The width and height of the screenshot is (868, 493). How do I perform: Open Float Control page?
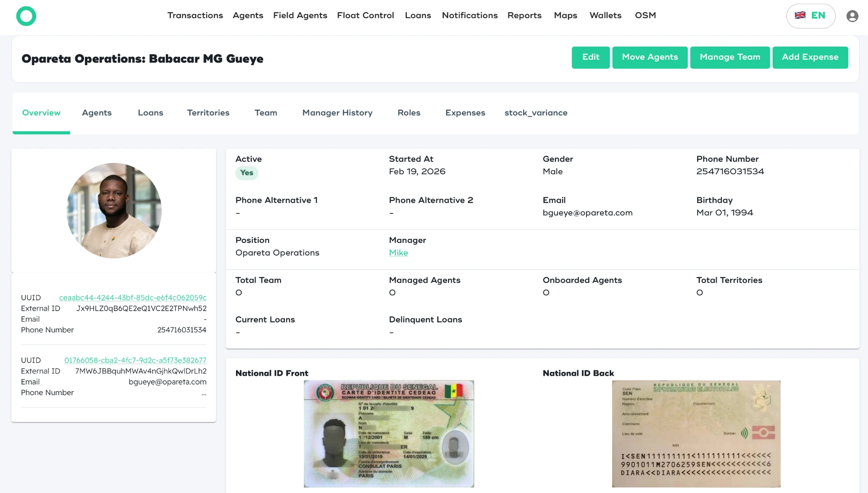(365, 15)
